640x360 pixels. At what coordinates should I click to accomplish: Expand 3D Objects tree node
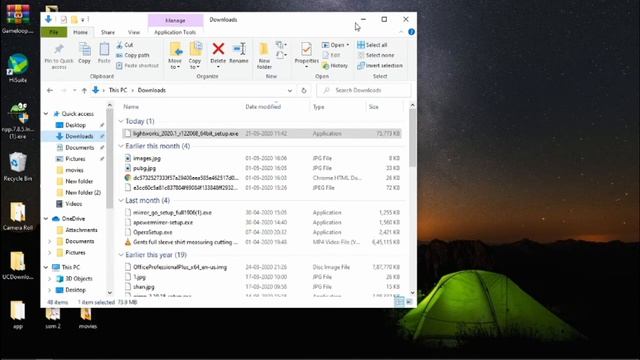(x=50, y=279)
